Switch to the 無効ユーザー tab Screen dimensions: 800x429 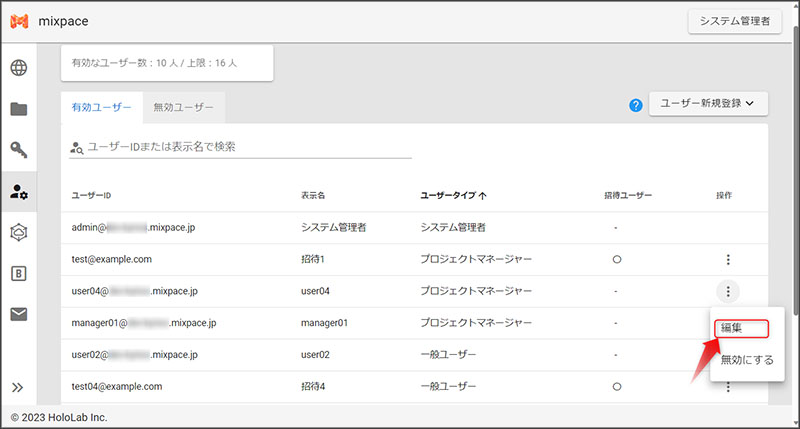[183, 106]
